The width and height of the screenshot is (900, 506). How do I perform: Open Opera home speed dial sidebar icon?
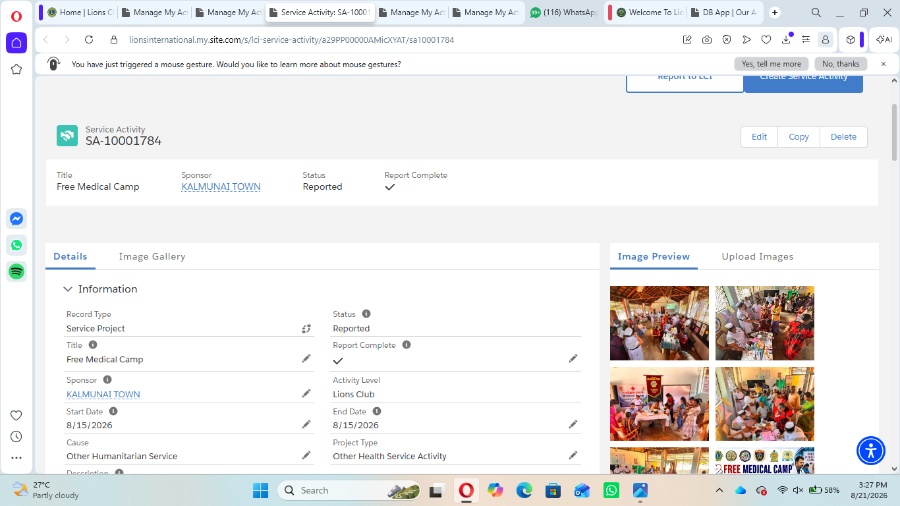[16, 43]
